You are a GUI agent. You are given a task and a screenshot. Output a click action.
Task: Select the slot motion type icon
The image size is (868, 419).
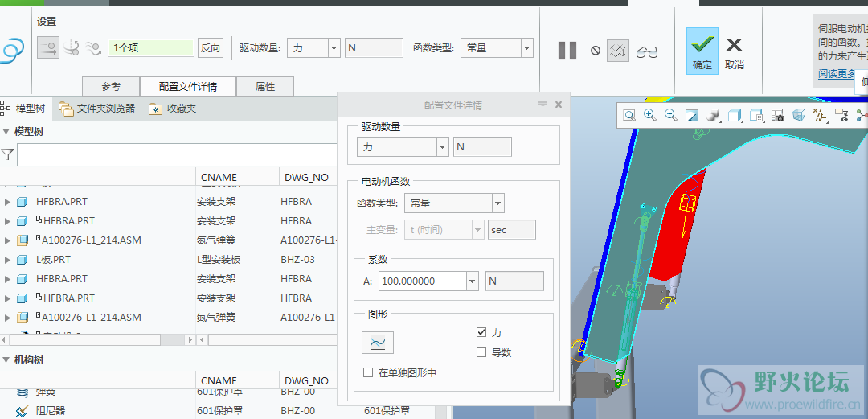pyautogui.click(x=93, y=48)
